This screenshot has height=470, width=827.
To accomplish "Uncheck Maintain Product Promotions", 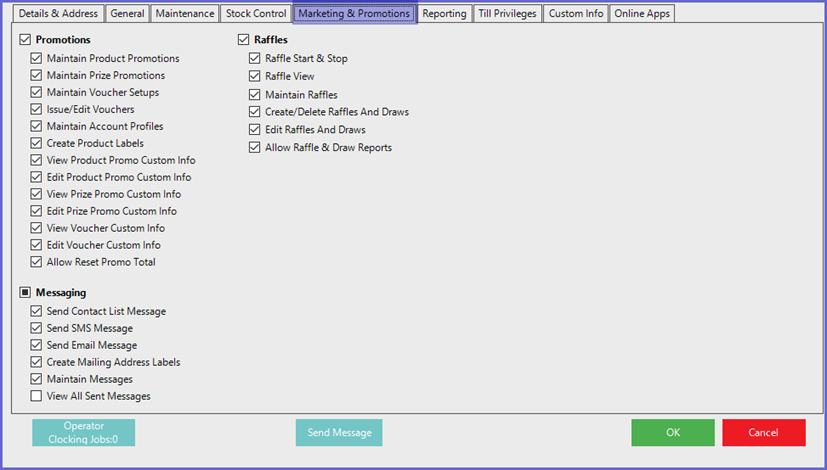I will [37, 59].
